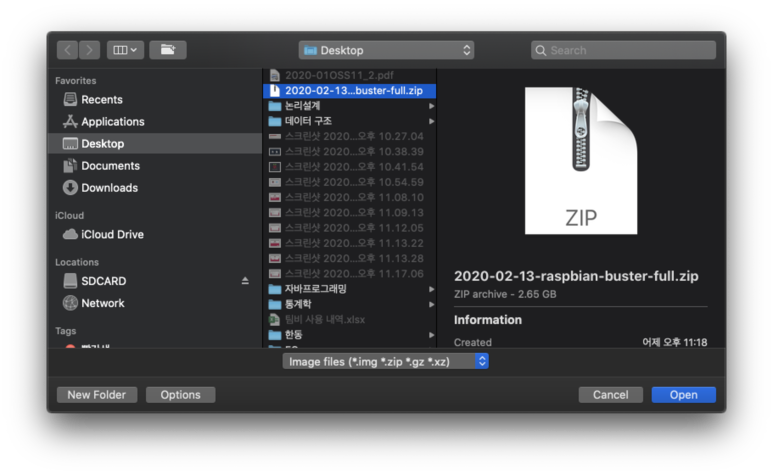Open the 데이터 구조 folder
The width and height of the screenshot is (773, 475).
[350, 121]
